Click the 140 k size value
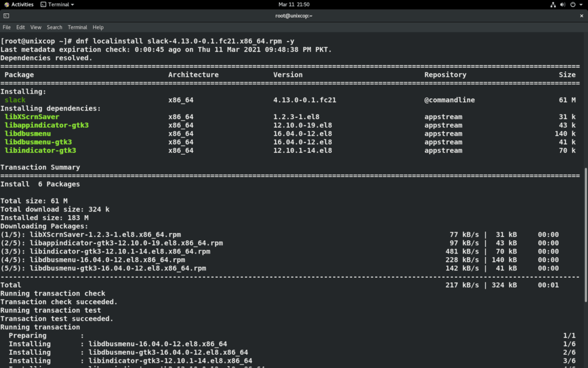The width and height of the screenshot is (588, 368). [565, 133]
